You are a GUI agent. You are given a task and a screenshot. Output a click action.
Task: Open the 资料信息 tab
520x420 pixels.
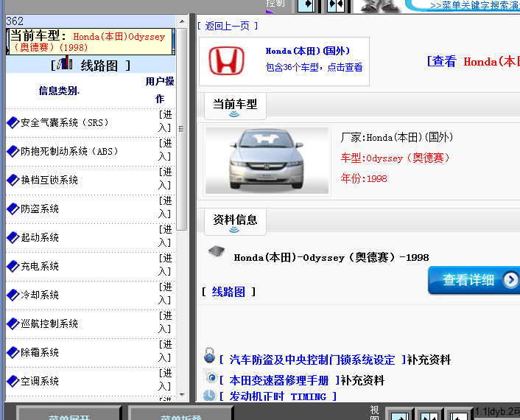tap(235, 222)
